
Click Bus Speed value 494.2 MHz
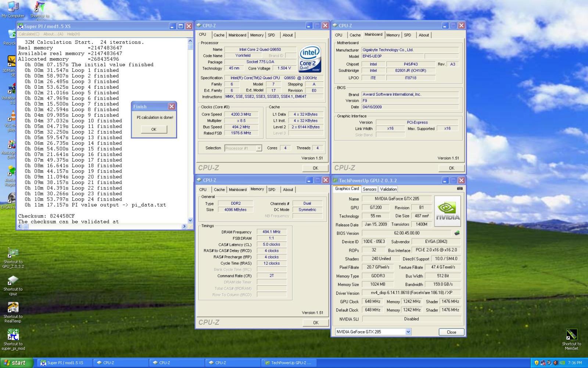click(x=241, y=127)
